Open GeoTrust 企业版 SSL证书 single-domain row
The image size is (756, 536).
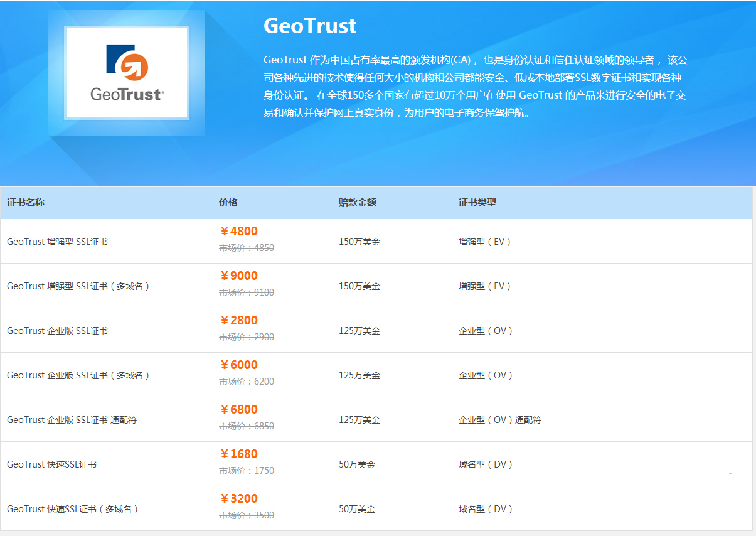click(58, 331)
